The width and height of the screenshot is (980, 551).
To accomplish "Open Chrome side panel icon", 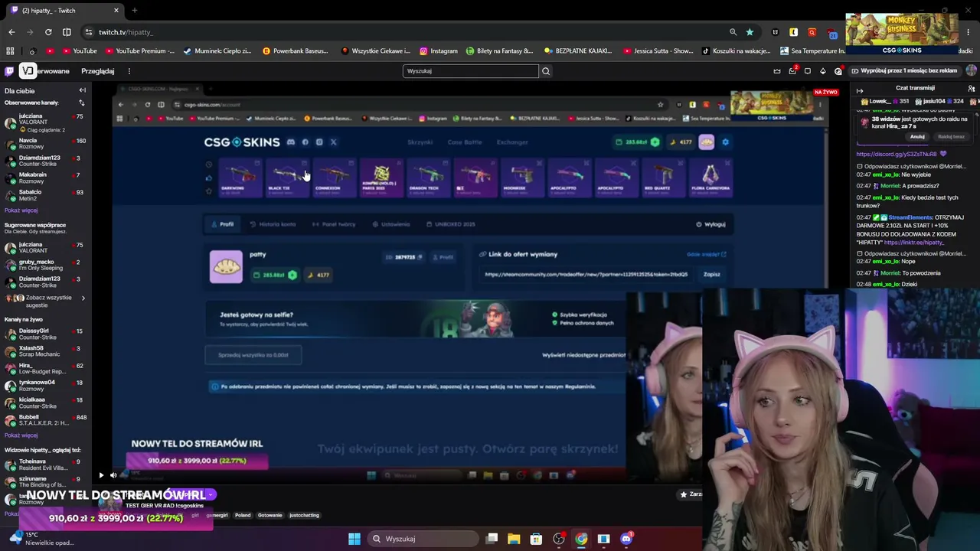I will 67,32.
